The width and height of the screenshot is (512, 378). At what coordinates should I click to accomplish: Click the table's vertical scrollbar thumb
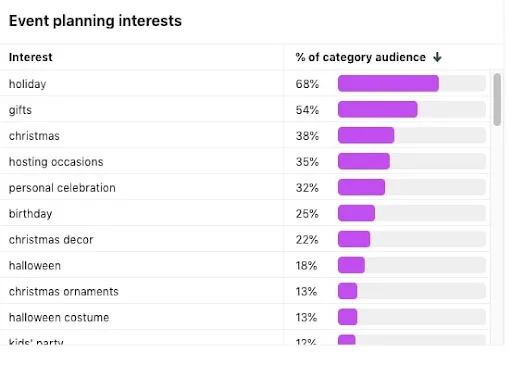pos(497,99)
